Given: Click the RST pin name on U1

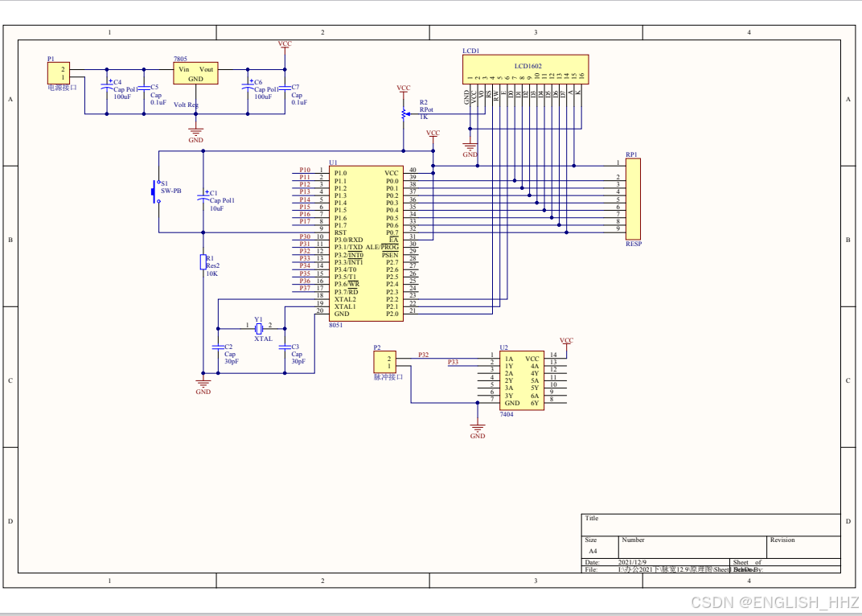Looking at the screenshot, I should pyautogui.click(x=340, y=232).
